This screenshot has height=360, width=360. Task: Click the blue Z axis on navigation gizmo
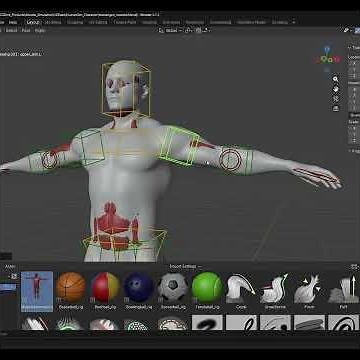[x=327, y=50]
